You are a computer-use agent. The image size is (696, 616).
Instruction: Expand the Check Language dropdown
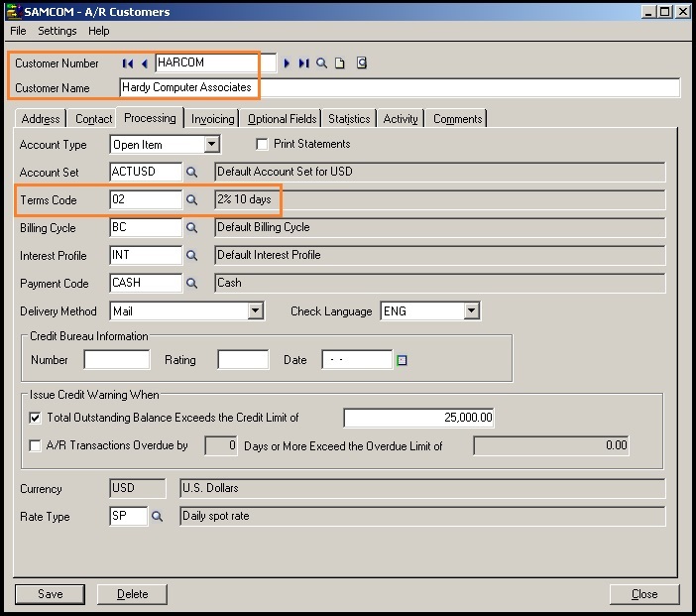471,311
